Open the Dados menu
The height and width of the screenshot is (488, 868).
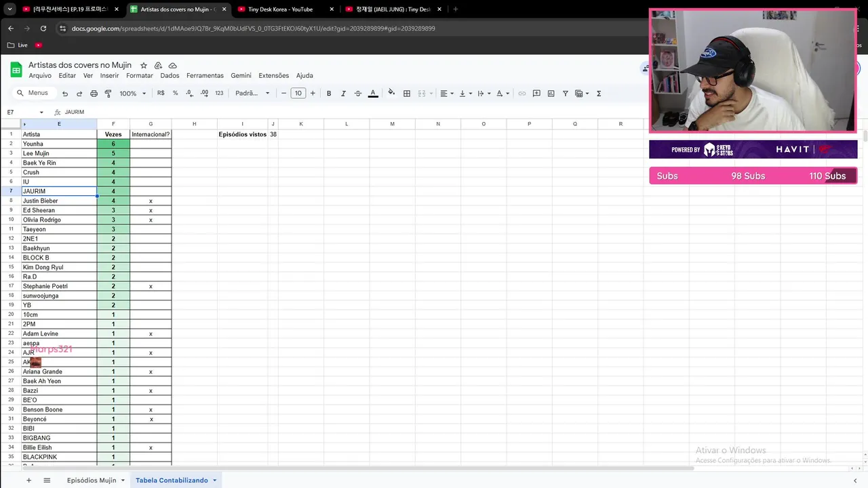(170, 76)
